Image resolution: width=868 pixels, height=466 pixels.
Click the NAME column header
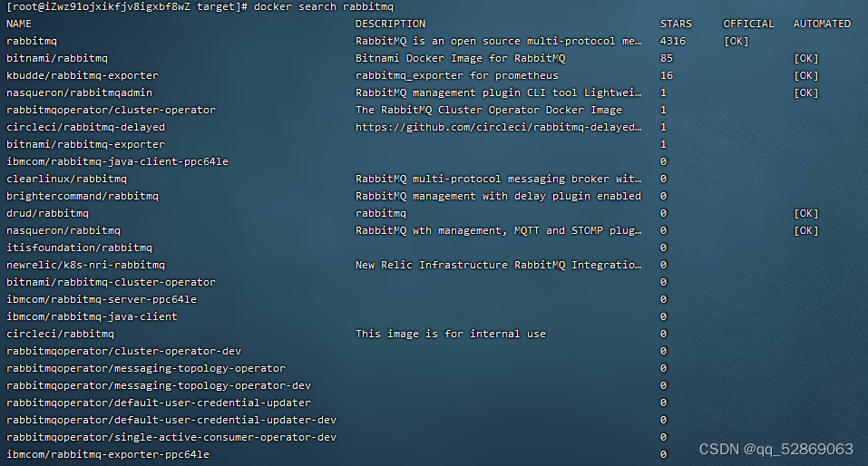[x=19, y=24]
